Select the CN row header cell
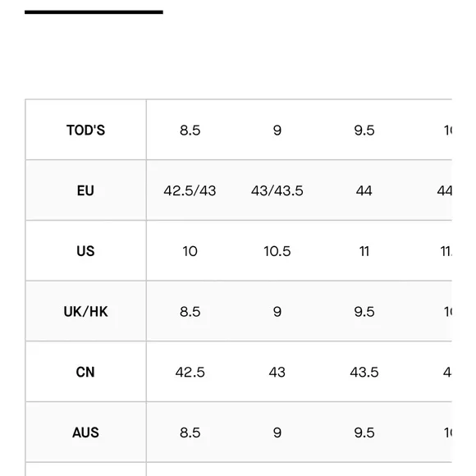Screen dimensions: 476x476 (x=85, y=372)
